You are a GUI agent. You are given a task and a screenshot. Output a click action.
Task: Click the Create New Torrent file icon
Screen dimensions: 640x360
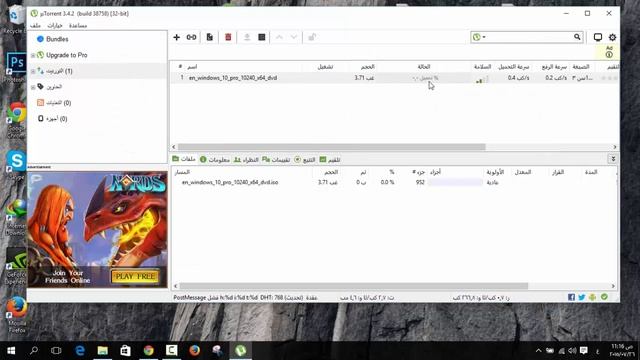point(209,37)
